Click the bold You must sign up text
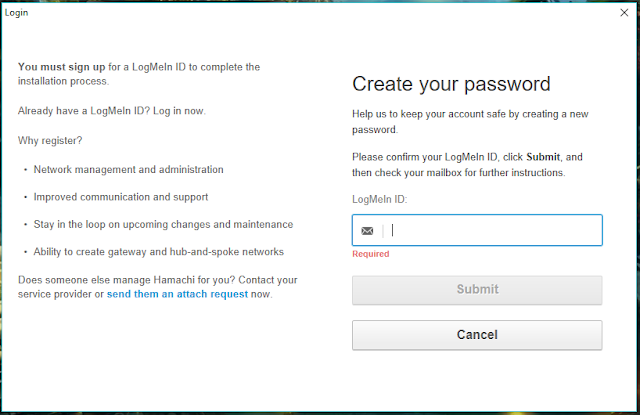Screen dimensions: 640x415 coord(62,67)
